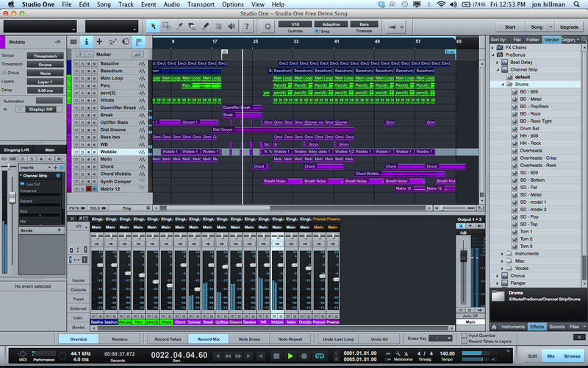Mute the Hihats track

pyautogui.click(x=76, y=100)
